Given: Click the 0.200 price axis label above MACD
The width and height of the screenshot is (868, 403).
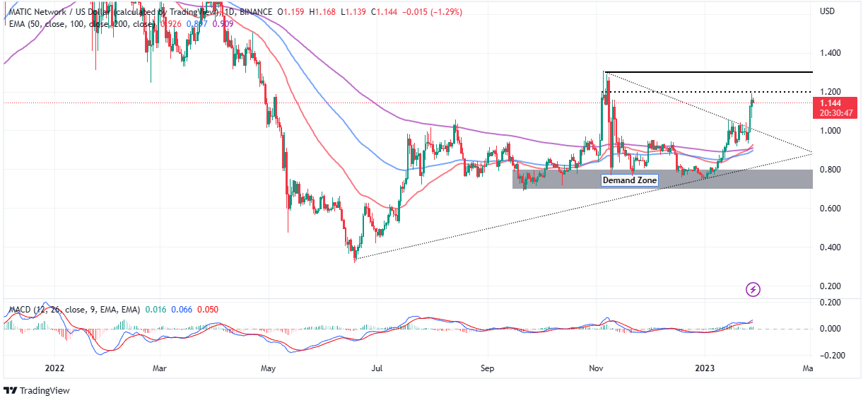Looking at the screenshot, I should pos(830,286).
